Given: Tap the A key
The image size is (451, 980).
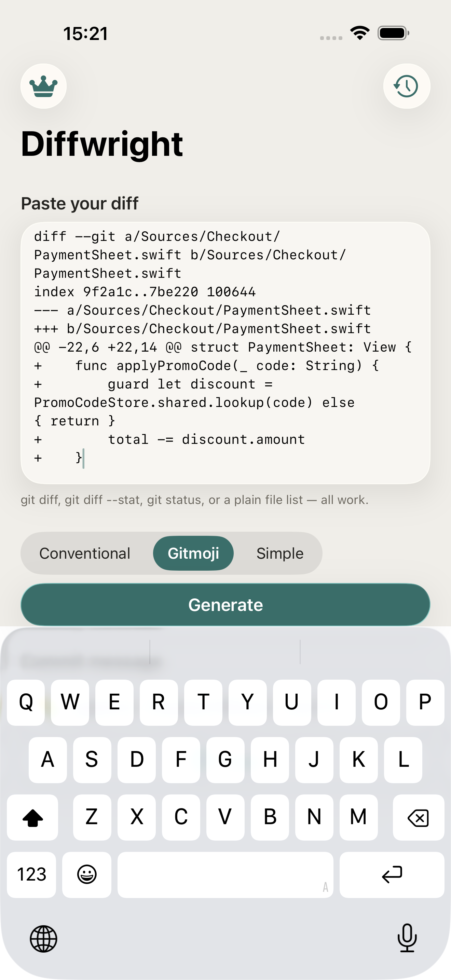Looking at the screenshot, I should [x=47, y=760].
